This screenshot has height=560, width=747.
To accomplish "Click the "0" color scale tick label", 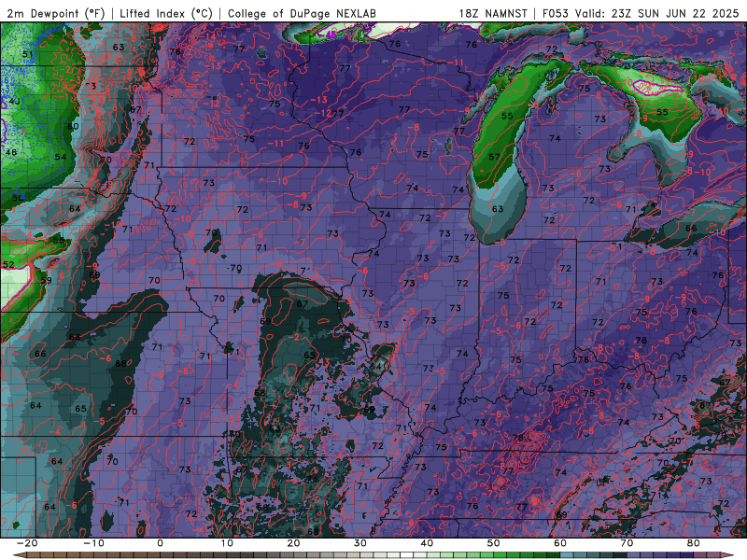I will pyautogui.click(x=160, y=543).
